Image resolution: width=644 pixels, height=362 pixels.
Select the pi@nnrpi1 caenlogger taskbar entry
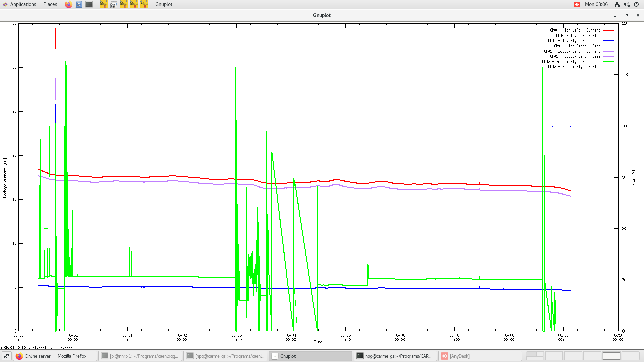pos(141,356)
